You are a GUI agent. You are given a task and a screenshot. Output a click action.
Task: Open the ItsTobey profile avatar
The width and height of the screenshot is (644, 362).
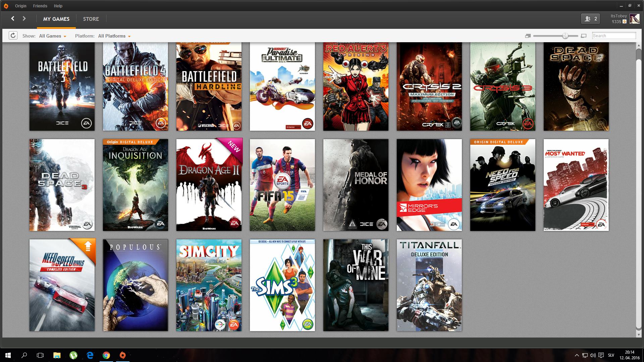pos(634,19)
